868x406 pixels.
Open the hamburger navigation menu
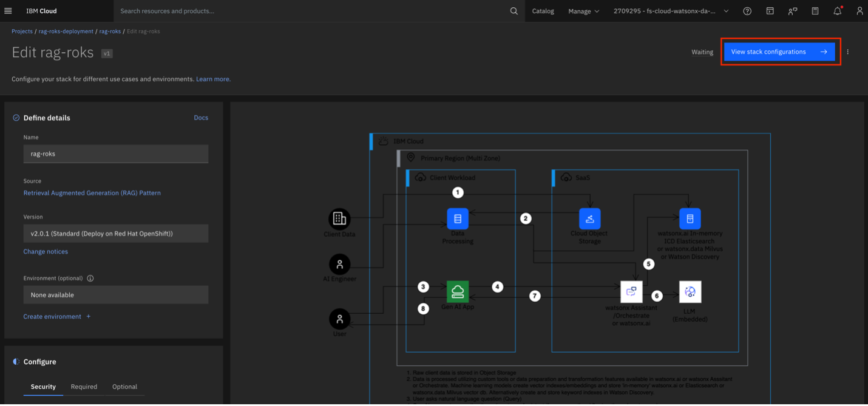[8, 11]
